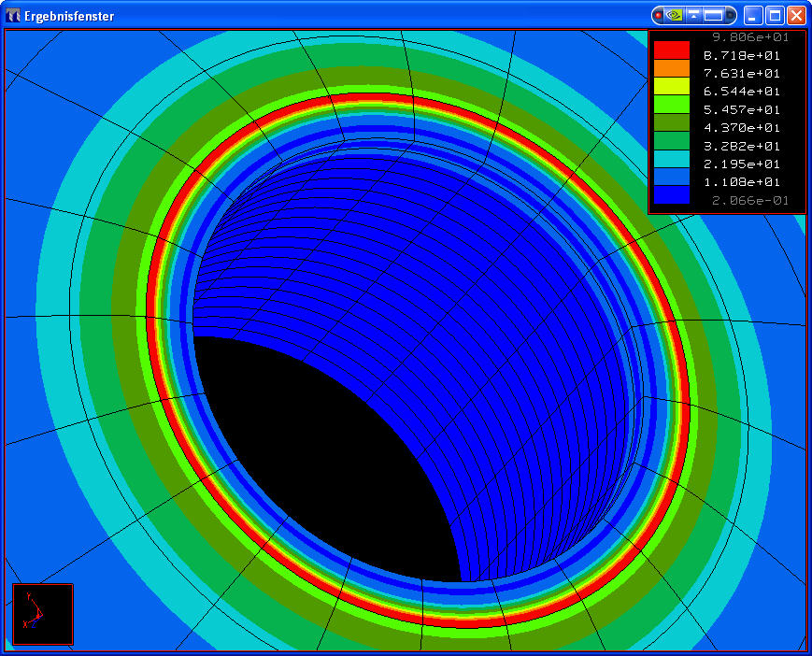Click the yellow legend swatch for 6.544e+01
The width and height of the screenshot is (812, 656).
tap(672, 87)
